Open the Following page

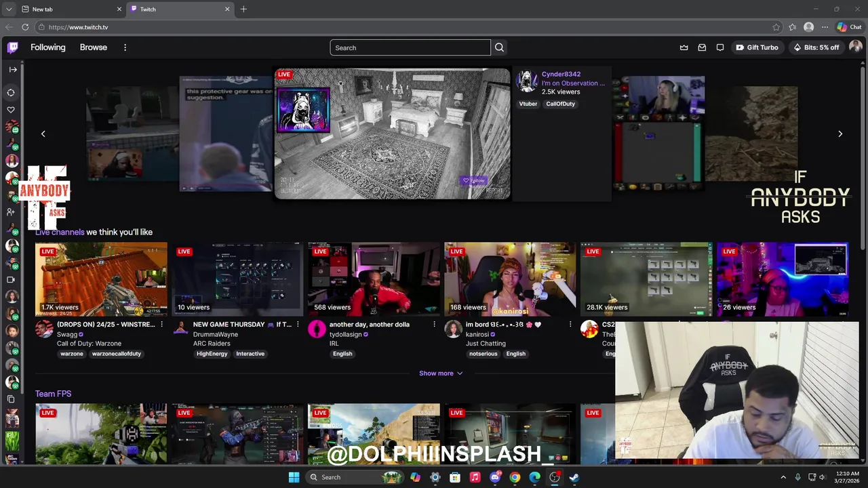48,47
